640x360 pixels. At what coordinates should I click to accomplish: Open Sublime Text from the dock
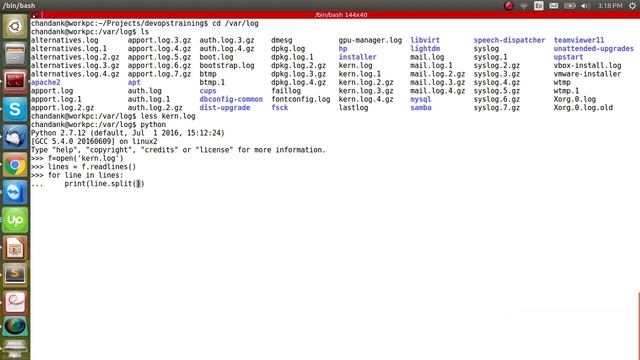click(15, 275)
